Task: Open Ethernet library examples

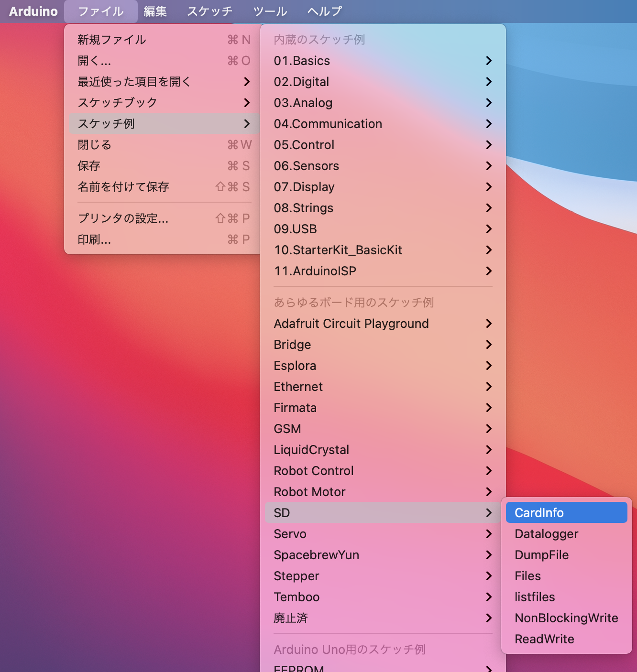Action: [383, 387]
